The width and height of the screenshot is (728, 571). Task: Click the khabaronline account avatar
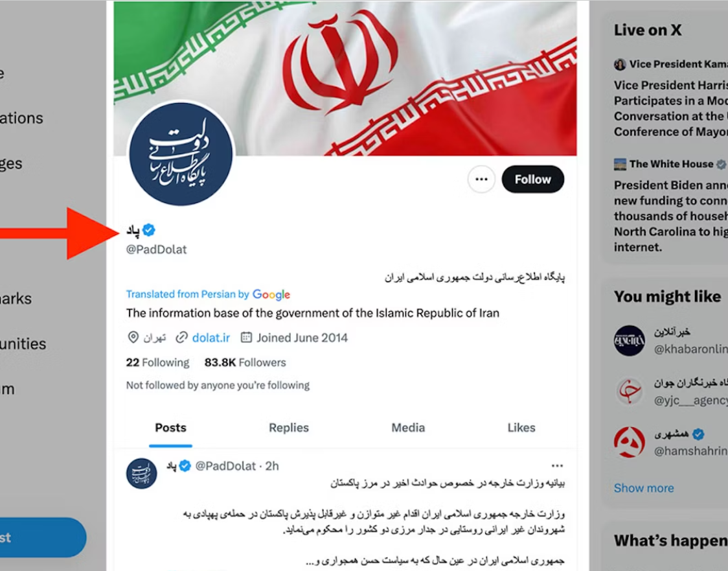point(629,340)
